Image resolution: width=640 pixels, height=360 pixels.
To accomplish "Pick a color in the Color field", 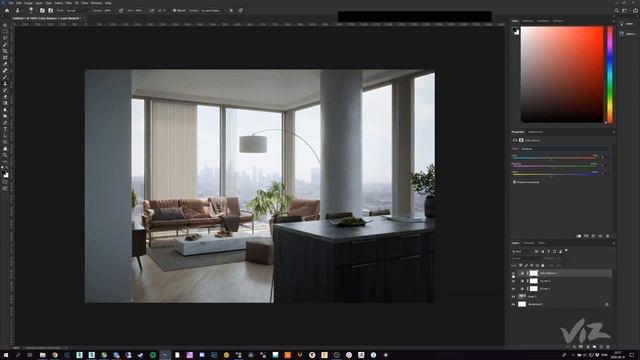I will tap(562, 74).
